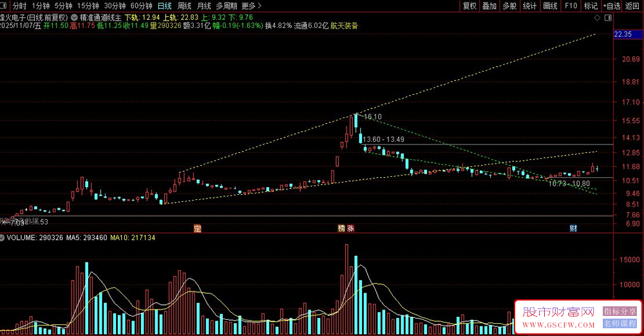Click the volume pane settings circle icon
644x336 pixels.
[x=3, y=238]
